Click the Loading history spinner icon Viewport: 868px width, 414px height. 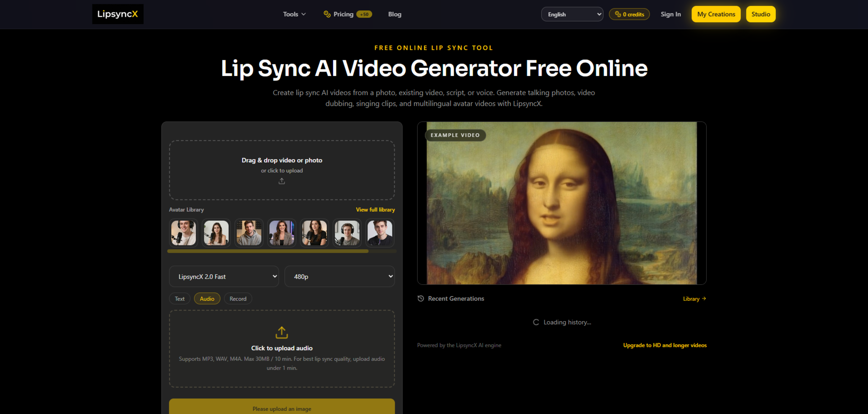[x=536, y=322]
